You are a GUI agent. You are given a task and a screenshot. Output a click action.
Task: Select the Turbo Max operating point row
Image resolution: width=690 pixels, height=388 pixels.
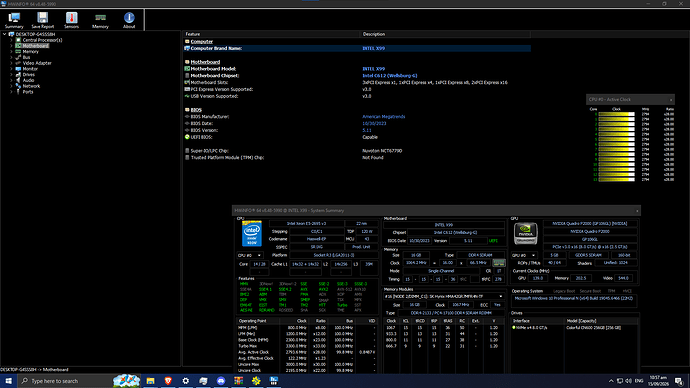coord(307,346)
